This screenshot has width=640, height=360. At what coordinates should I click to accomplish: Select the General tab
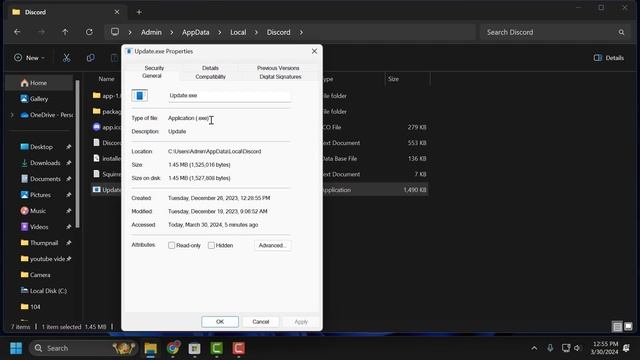click(x=152, y=76)
